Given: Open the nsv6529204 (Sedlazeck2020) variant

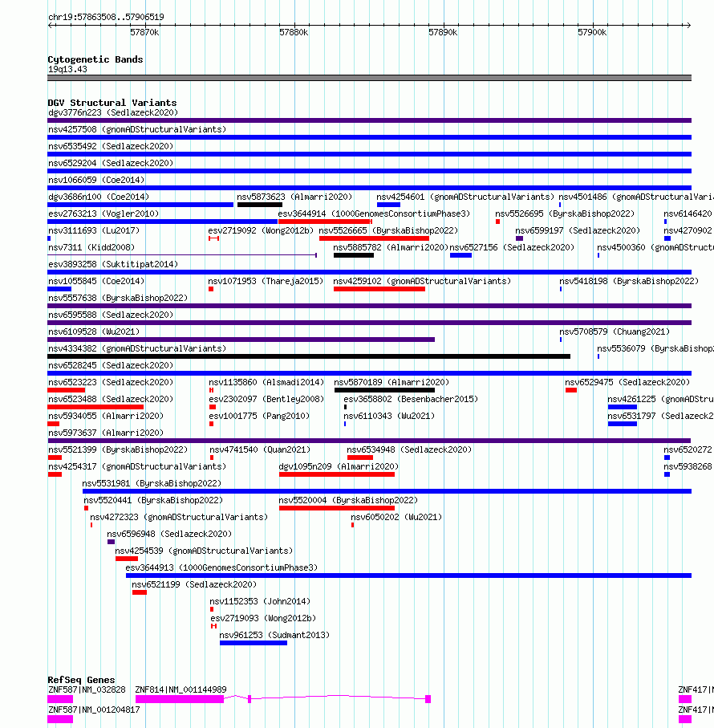Looking at the screenshot, I should [x=111, y=163].
